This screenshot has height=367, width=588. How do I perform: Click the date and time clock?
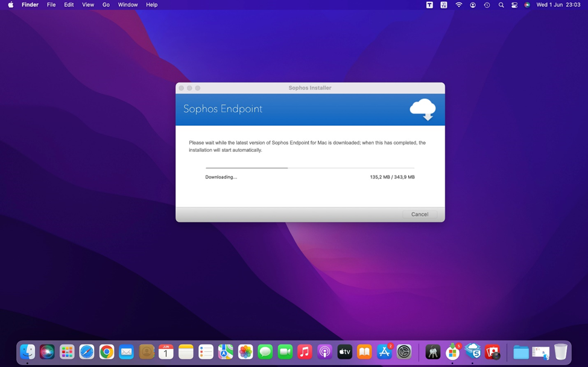point(558,5)
